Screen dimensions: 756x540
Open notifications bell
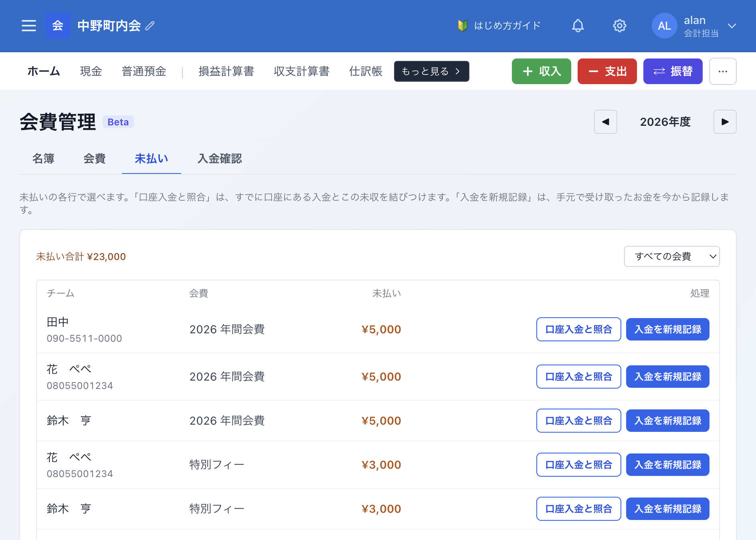(x=578, y=26)
